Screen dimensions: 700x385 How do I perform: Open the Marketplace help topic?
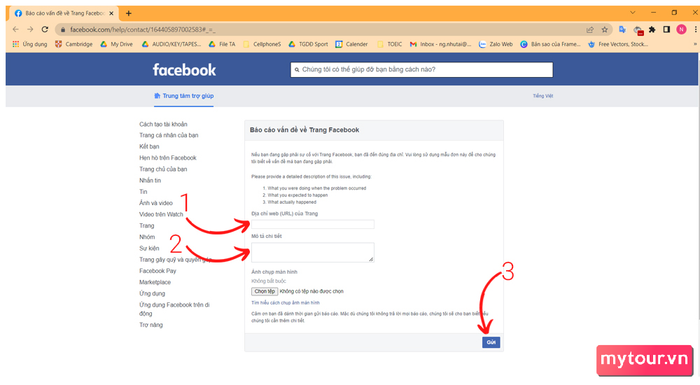[x=155, y=282]
